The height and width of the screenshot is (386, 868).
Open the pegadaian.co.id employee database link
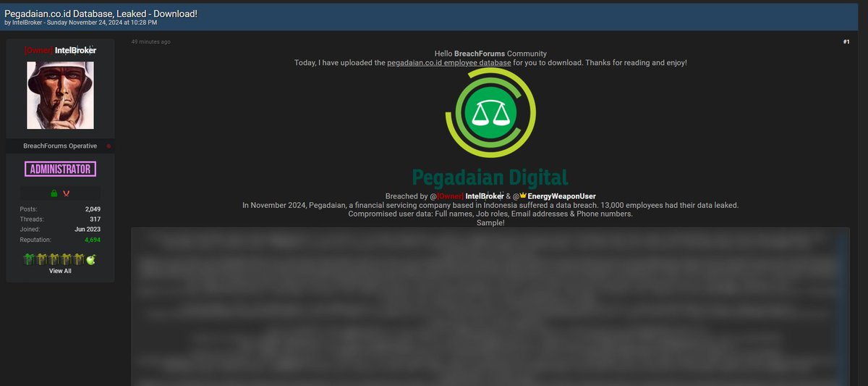449,63
